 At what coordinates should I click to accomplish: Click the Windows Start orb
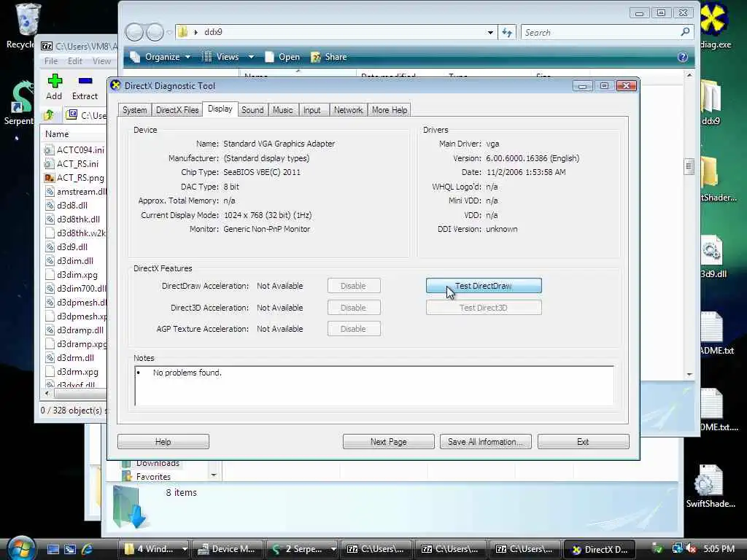(x=20, y=548)
